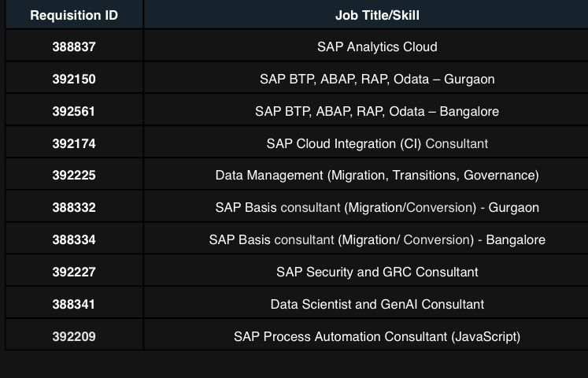Select requisition ID 392174

(74, 143)
